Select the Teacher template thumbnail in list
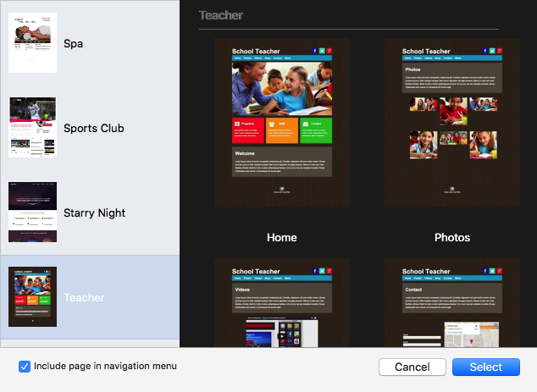Viewport: 537px width, 392px height. (32, 296)
